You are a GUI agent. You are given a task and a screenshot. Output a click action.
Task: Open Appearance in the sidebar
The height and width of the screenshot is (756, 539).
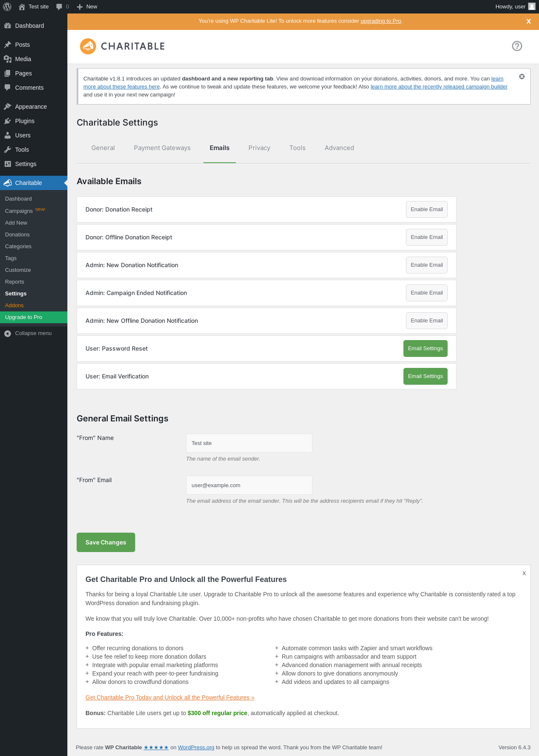click(34, 107)
